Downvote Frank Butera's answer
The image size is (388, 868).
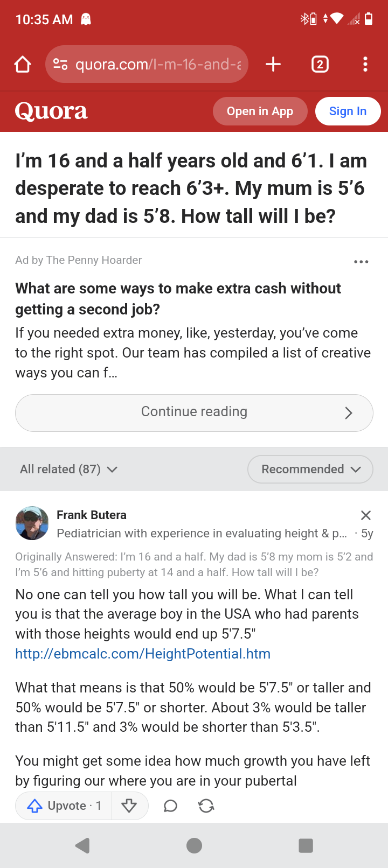(129, 806)
